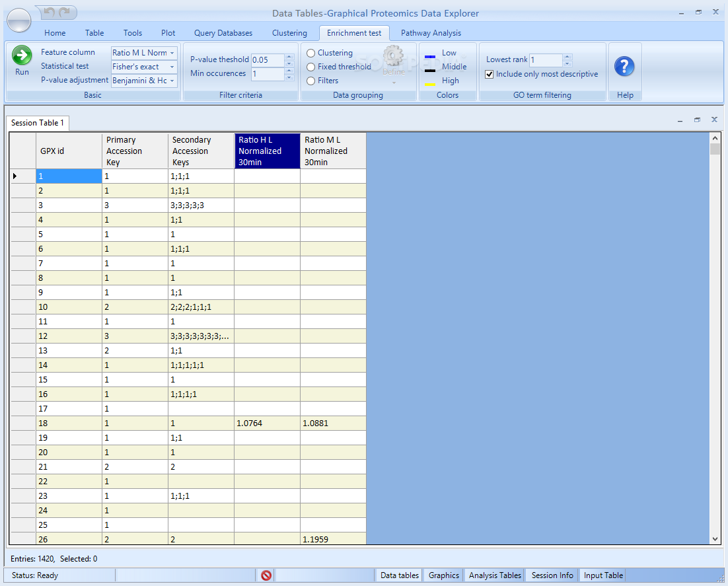Select the Filters radio button
The width and height of the screenshot is (728, 586).
coord(311,81)
